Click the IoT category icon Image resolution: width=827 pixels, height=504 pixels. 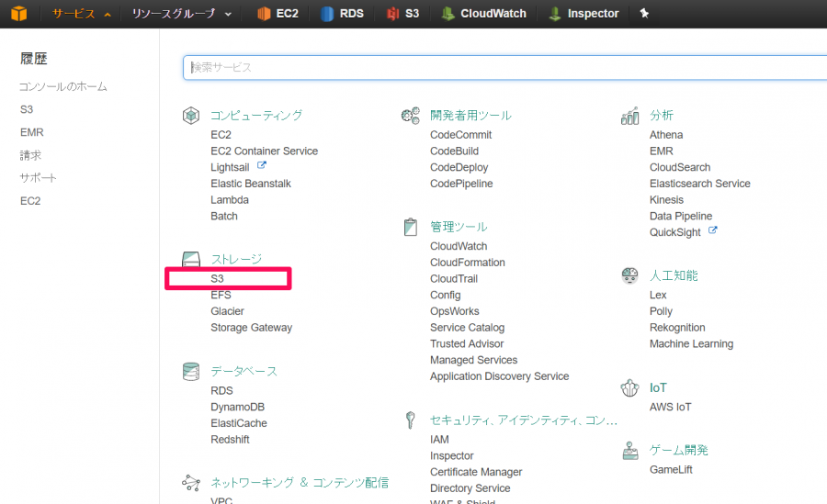pyautogui.click(x=629, y=388)
